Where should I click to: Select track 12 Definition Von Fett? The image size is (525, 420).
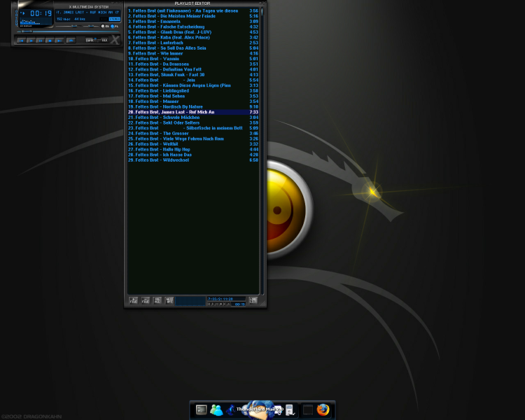tap(193, 69)
